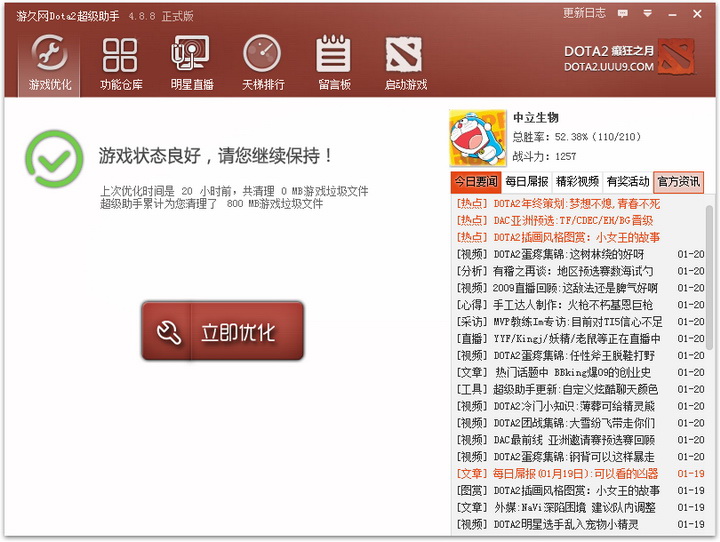Click the 启动游戏 launch game icon
The width and height of the screenshot is (720, 542).
click(x=405, y=62)
